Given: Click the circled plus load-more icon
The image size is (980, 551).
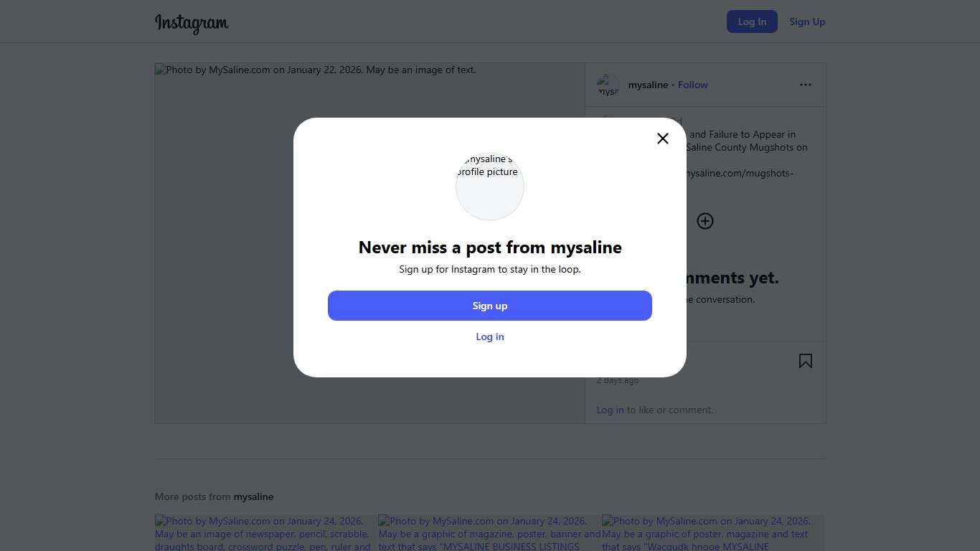Looking at the screenshot, I should point(705,221).
